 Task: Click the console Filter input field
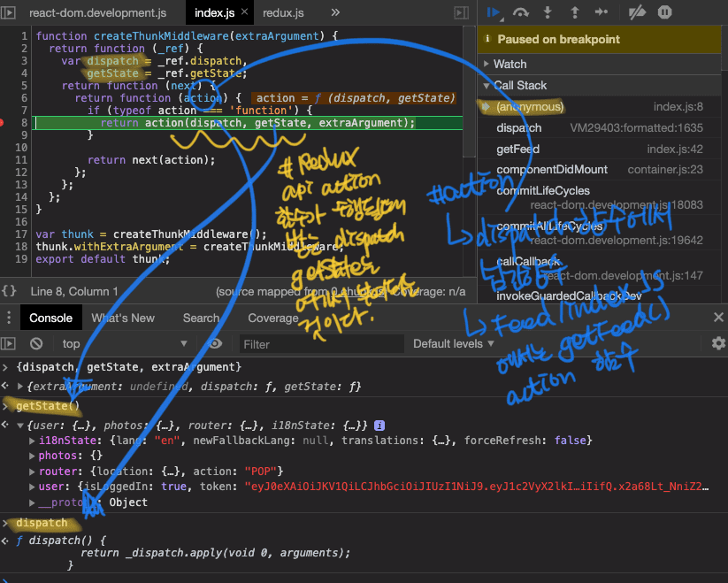pyautogui.click(x=318, y=343)
